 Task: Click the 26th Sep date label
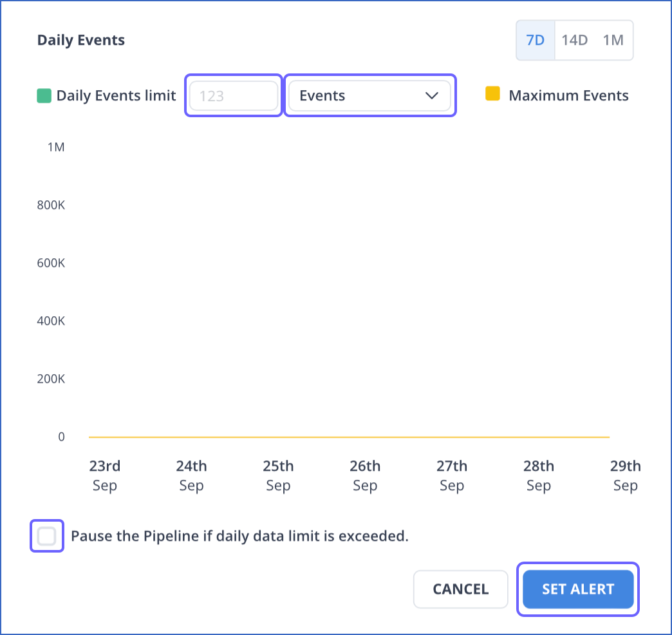point(365,475)
